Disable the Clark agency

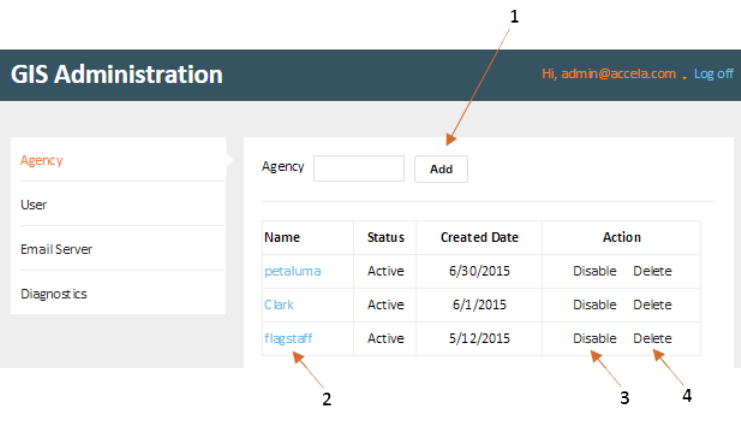point(595,305)
